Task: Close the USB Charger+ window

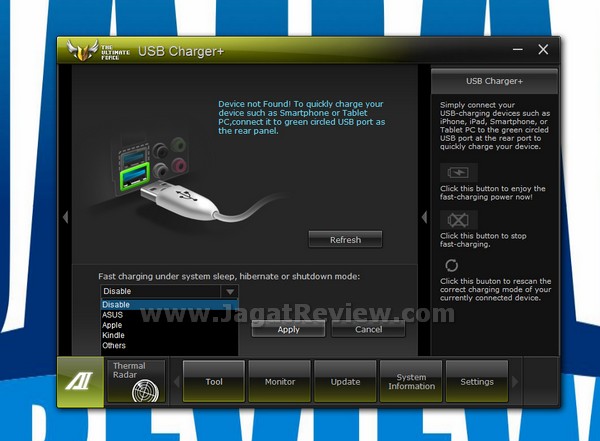Action: pos(543,49)
